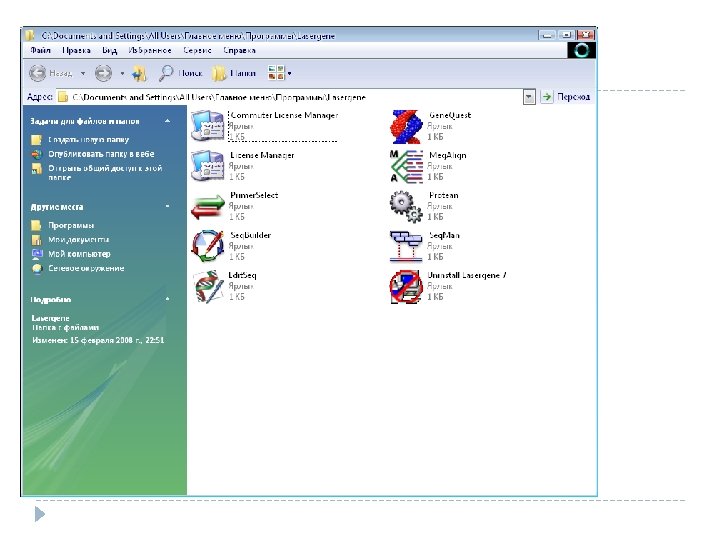720x540 pixels.
Task: Select the GeneQuest file name
Action: [x=450, y=115]
